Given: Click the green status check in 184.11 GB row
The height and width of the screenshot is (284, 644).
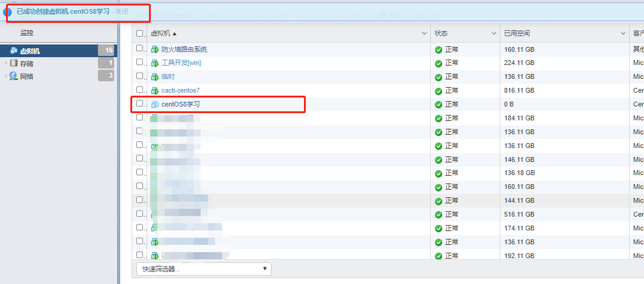Looking at the screenshot, I should (439, 119).
